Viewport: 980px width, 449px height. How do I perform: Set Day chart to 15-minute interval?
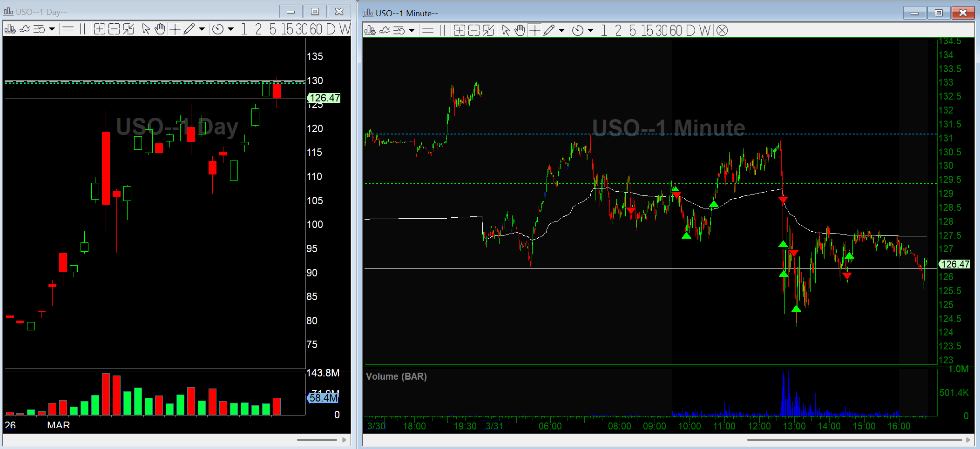(288, 29)
